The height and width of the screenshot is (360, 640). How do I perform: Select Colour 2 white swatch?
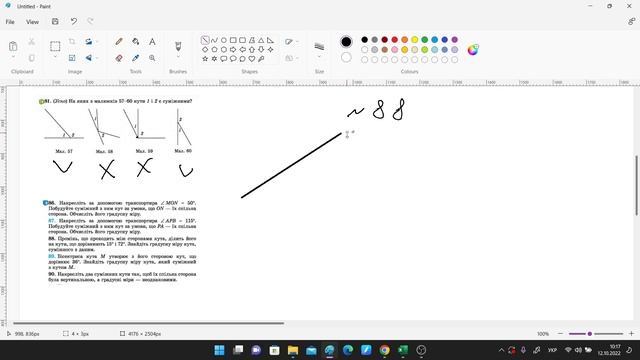tap(346, 58)
